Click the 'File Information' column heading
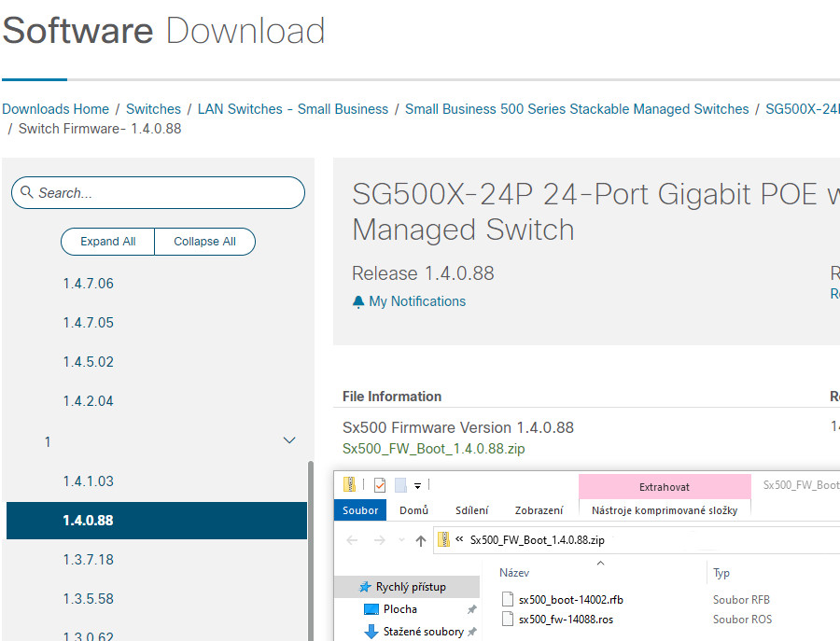The width and height of the screenshot is (840, 641). click(x=392, y=397)
